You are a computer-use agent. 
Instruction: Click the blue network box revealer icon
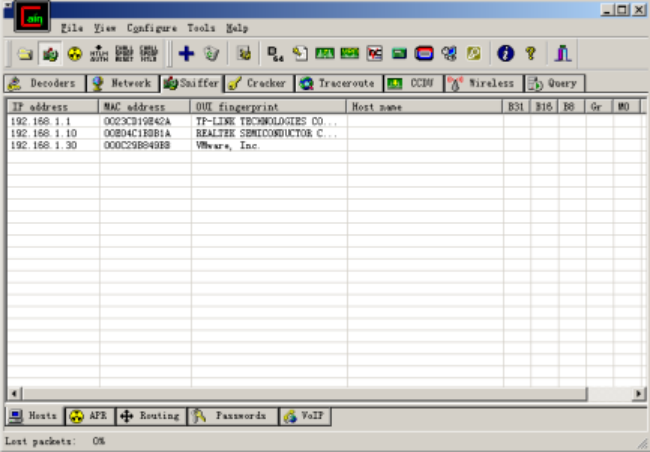pos(449,53)
